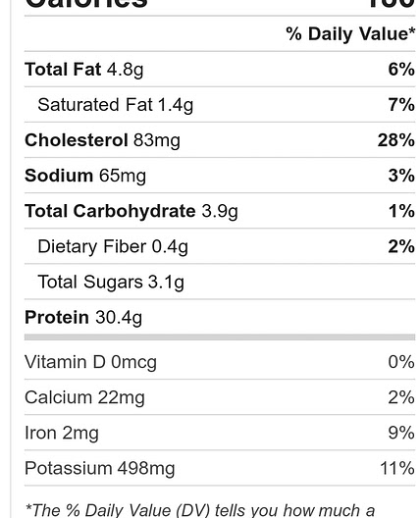This screenshot has width=420, height=518.
Task: Select the Potassium 498mg row
Action: [x=220, y=468]
